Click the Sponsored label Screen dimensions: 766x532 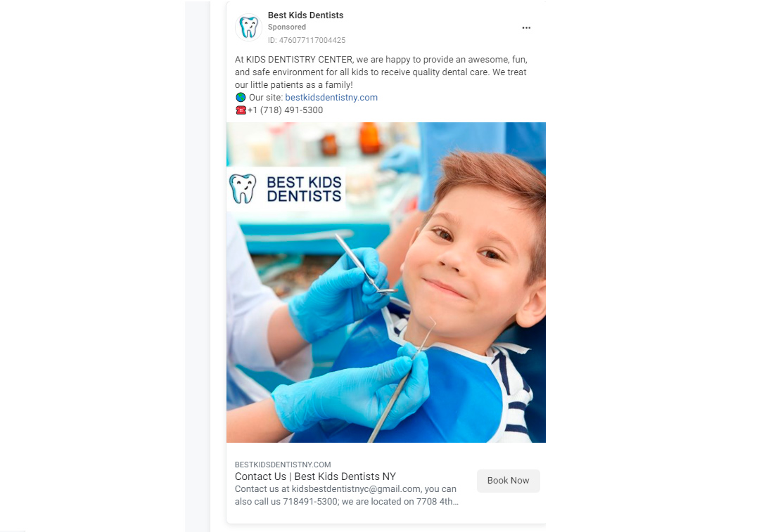click(x=287, y=27)
